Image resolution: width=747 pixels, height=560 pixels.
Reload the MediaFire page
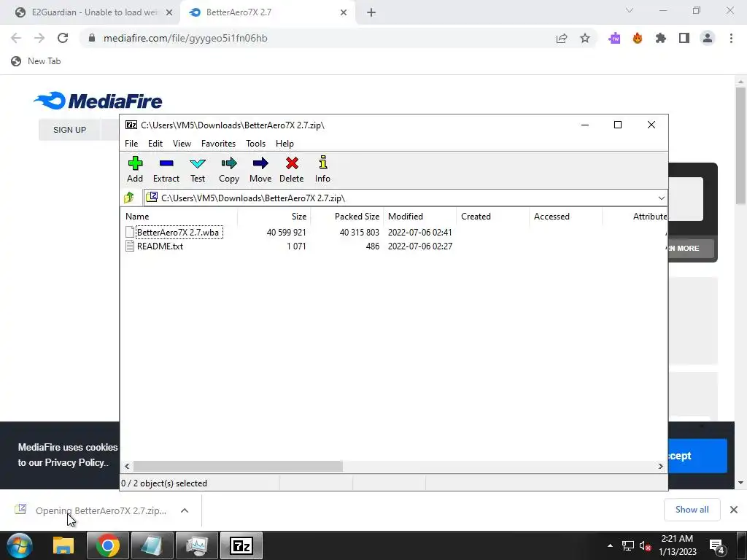[63, 38]
